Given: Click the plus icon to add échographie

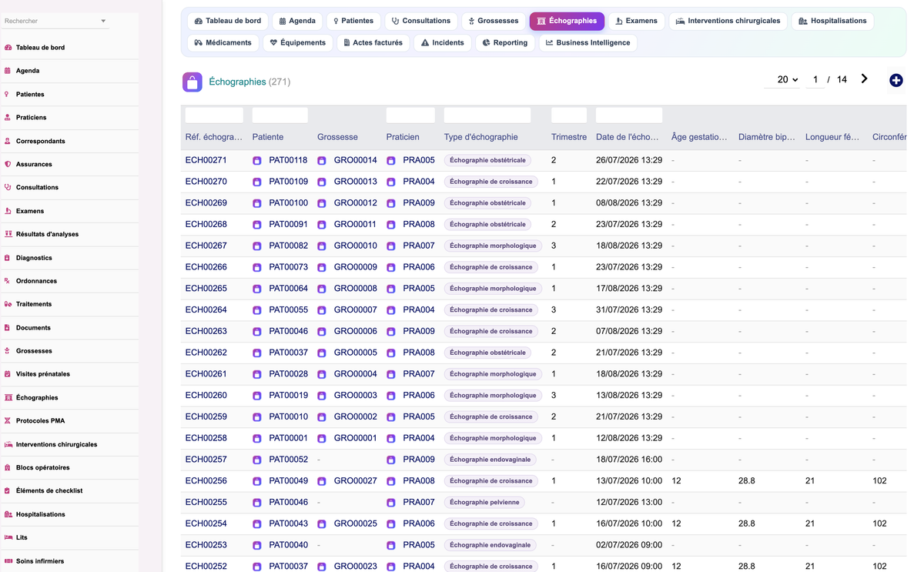Looking at the screenshot, I should click(896, 80).
